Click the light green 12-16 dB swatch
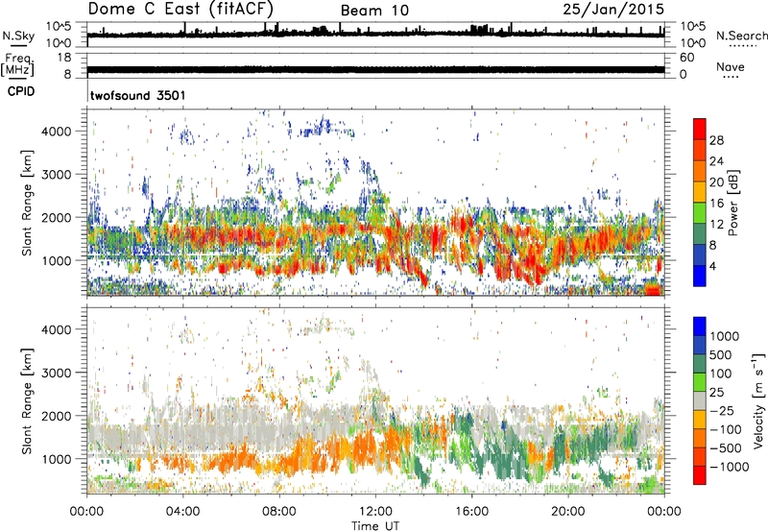 [x=700, y=212]
